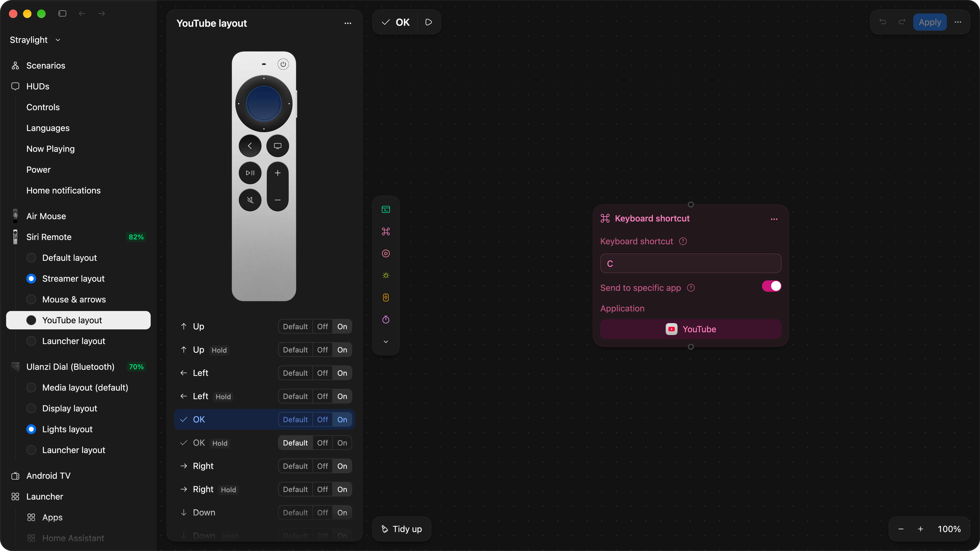
Task: Zoom in the canvas with plus button
Action: point(920,529)
